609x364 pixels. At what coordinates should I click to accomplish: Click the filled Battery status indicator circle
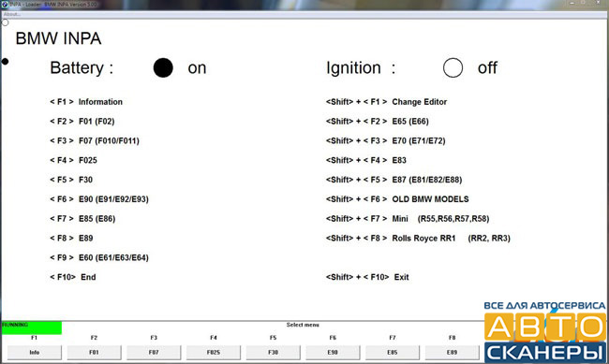[x=163, y=68]
